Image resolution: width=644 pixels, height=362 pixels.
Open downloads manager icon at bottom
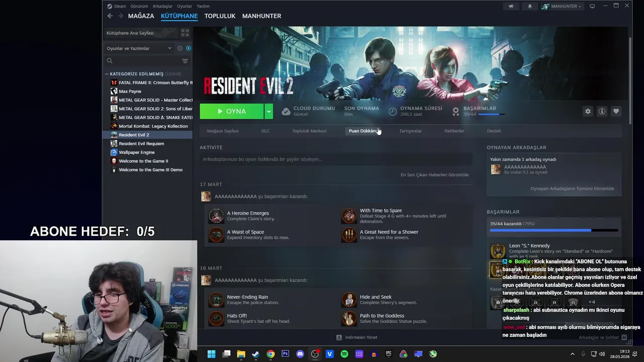[339, 337]
